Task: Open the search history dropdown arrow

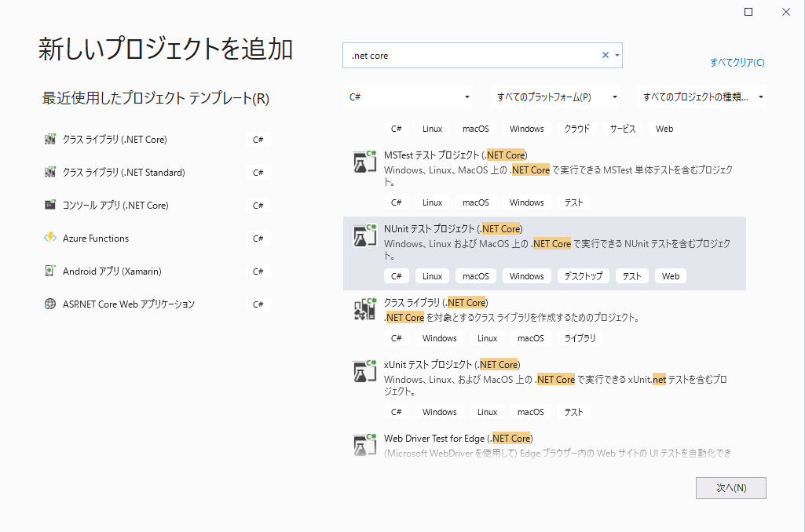Action: coord(617,55)
